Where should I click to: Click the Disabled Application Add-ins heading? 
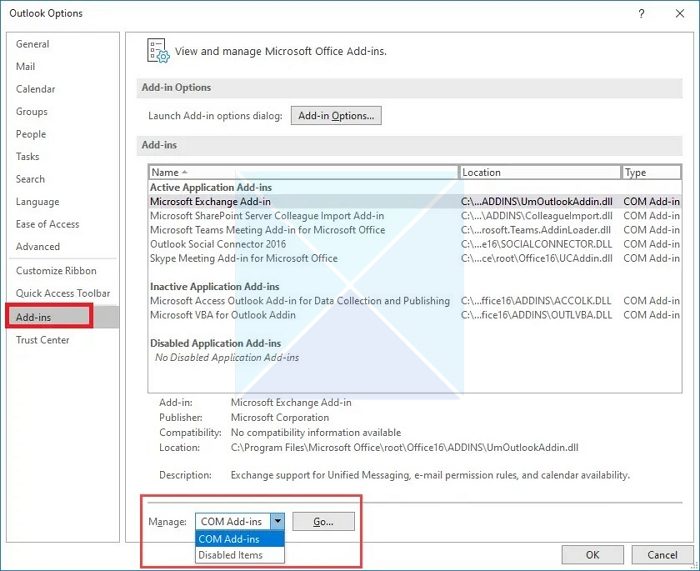click(x=216, y=343)
